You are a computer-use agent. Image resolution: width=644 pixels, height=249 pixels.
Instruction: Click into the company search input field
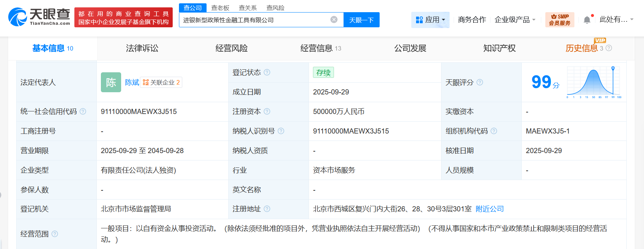(x=254, y=20)
